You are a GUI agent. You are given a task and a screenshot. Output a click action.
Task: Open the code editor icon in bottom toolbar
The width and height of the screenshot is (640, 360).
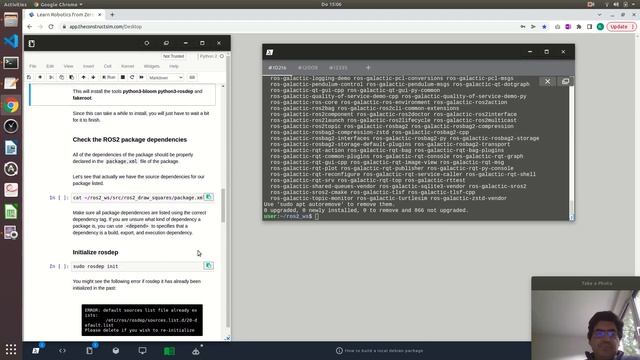(x=62, y=351)
